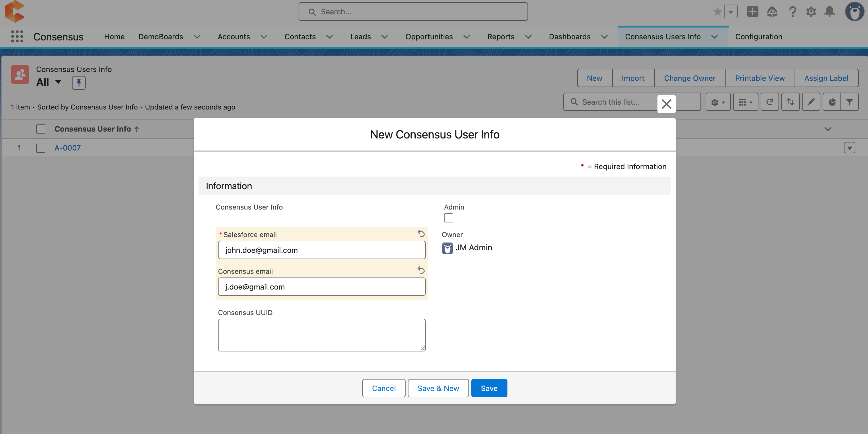
Task: Open the Configuration tab
Action: (758, 37)
